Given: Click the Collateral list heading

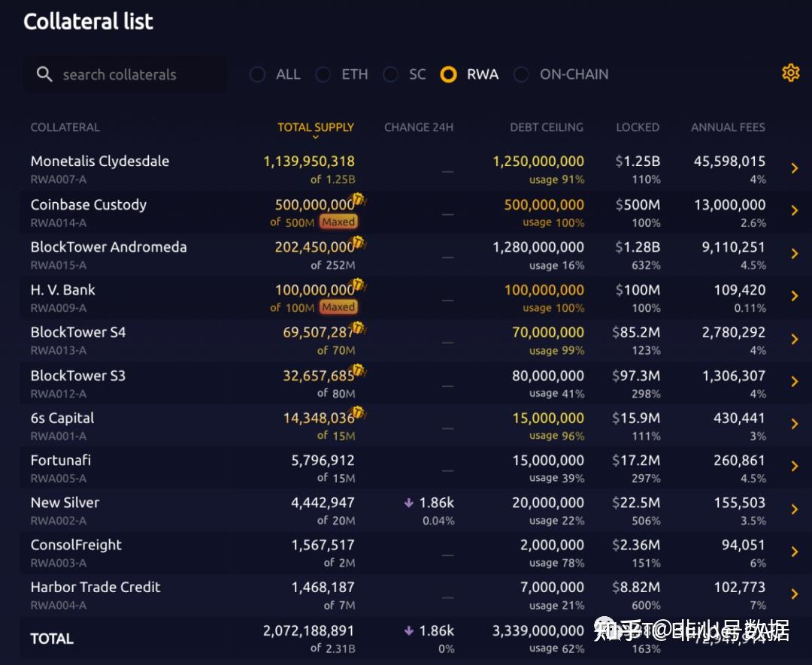Looking at the screenshot, I should 89,22.
